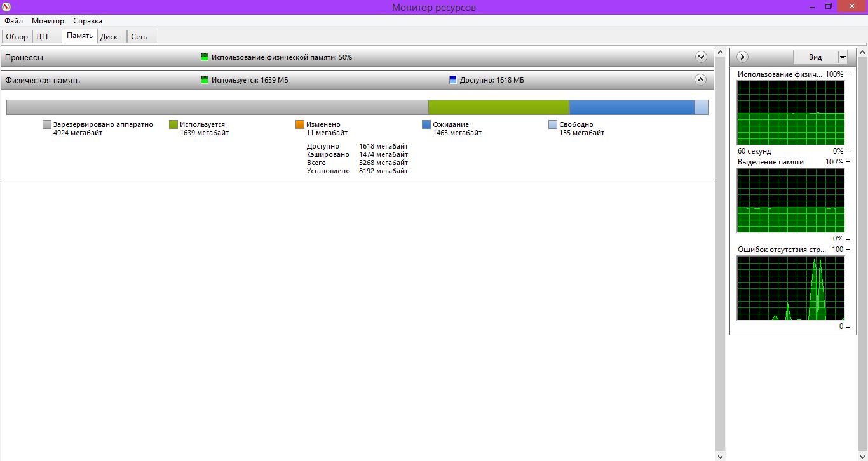
Task: Click the main pane vertical scrollbar
Action: pyautogui.click(x=720, y=254)
